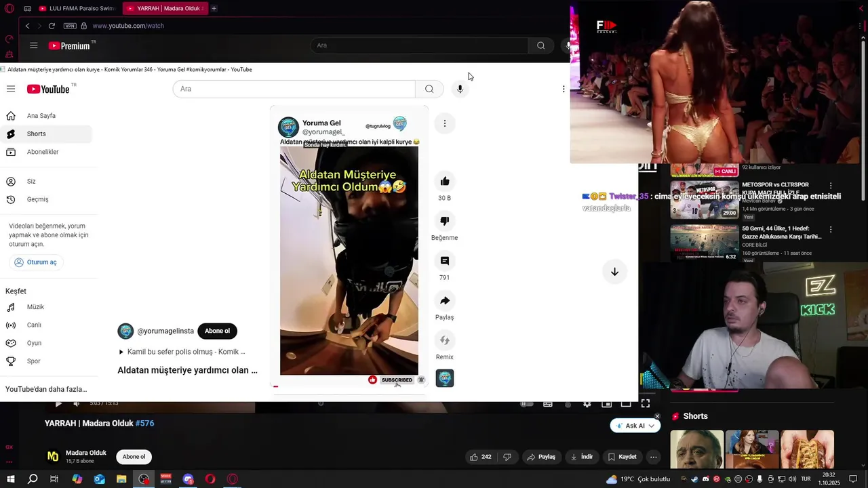Screen dimensions: 868x488
Task: Click the white search magnifier button
Action: click(429, 89)
